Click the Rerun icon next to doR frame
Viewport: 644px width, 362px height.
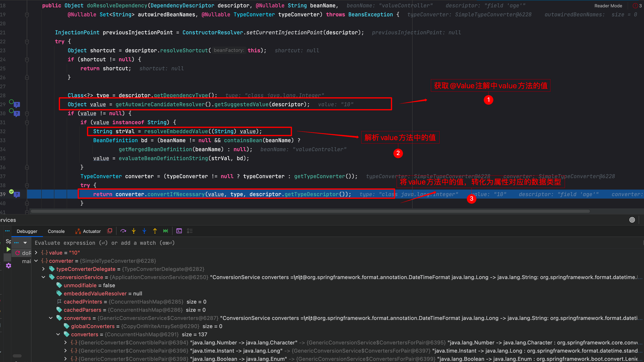tap(18, 253)
